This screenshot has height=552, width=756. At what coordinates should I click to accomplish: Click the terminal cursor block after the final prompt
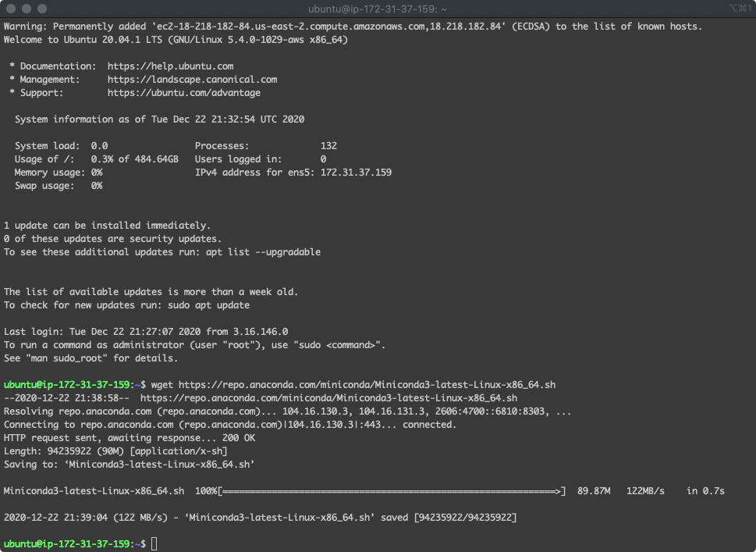(154, 543)
